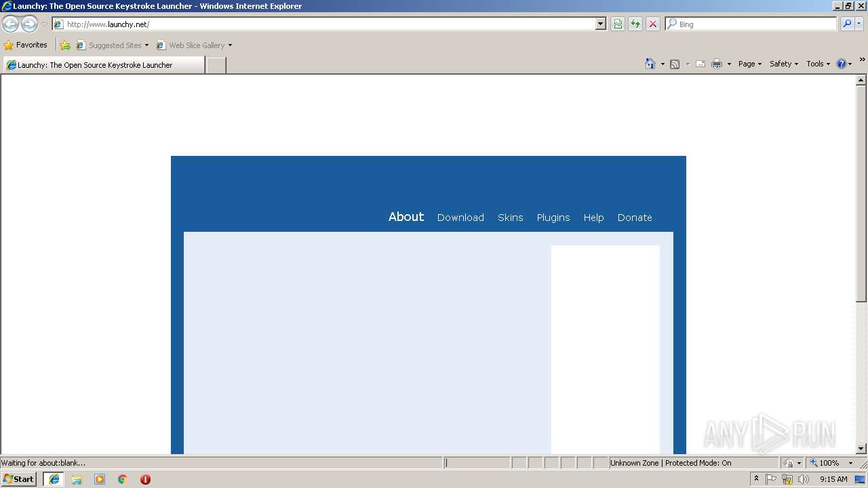
Task: Click the browser Forward arrow button
Action: (29, 24)
